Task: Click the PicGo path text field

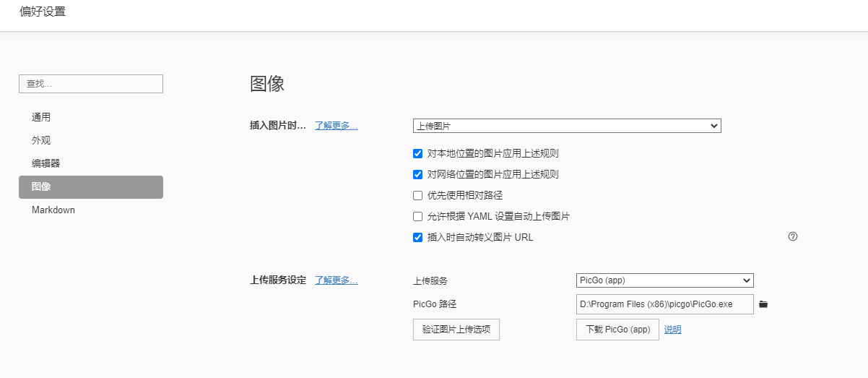Action: 665,304
